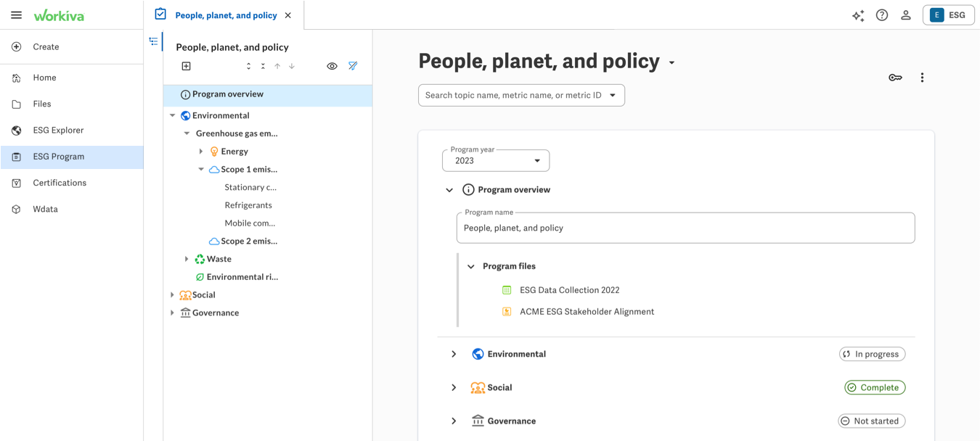Open the help question mark icon

[x=882, y=15]
